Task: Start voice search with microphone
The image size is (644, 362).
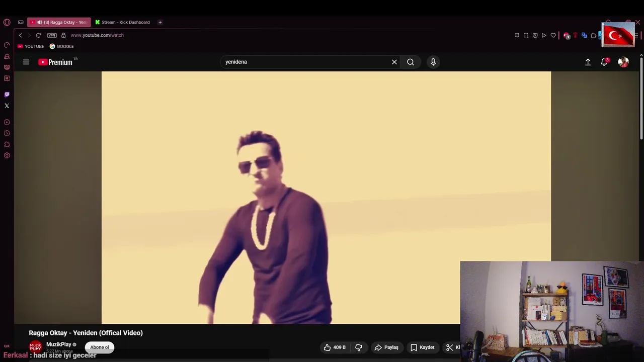Action: coord(433,62)
